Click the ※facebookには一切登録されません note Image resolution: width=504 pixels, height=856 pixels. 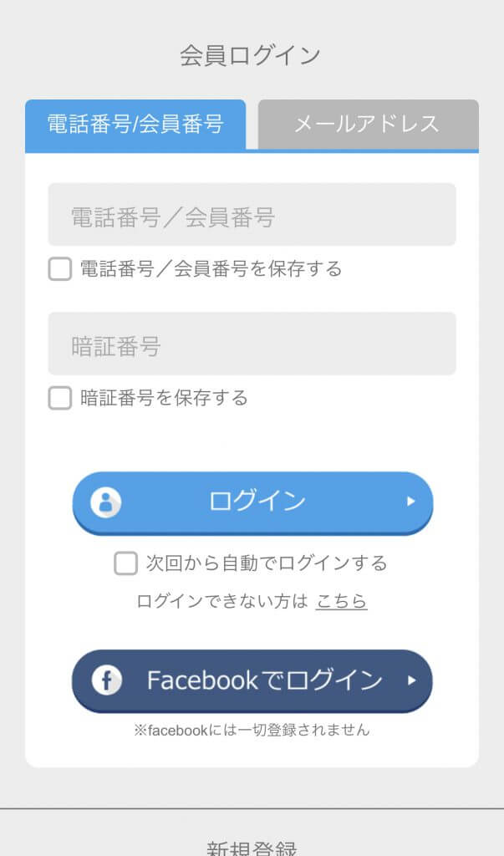point(252,730)
